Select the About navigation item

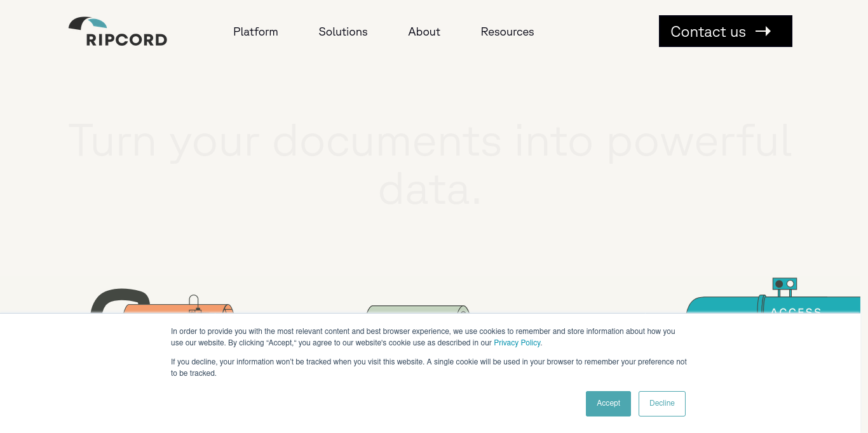click(424, 32)
